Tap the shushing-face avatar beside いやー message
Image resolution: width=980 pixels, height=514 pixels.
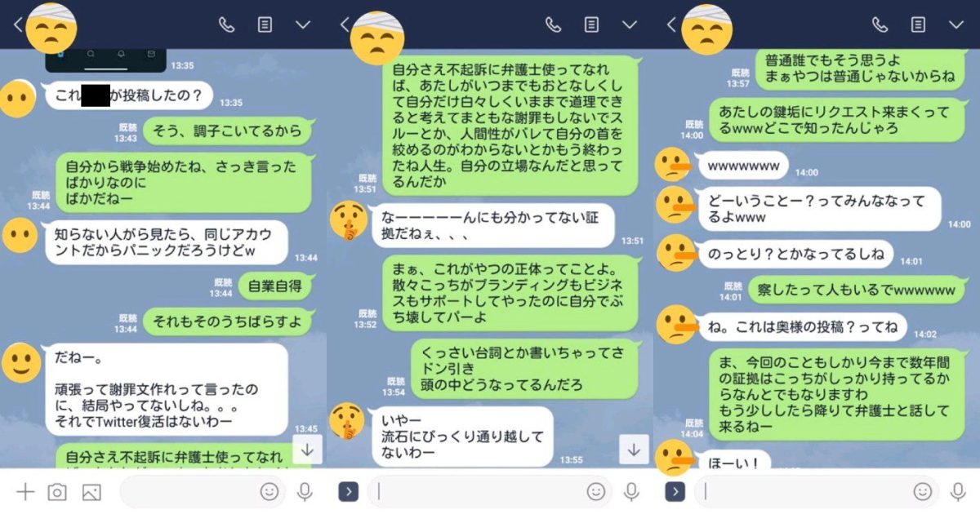pyautogui.click(x=346, y=421)
